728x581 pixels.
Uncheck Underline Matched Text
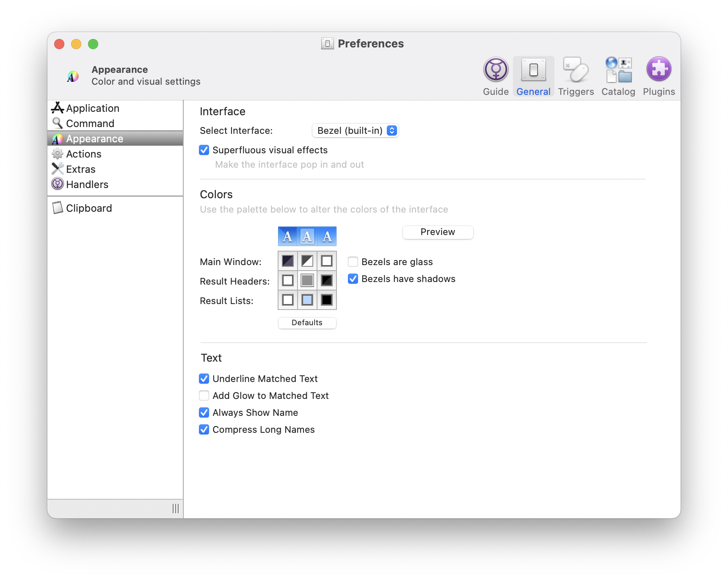pos(204,379)
